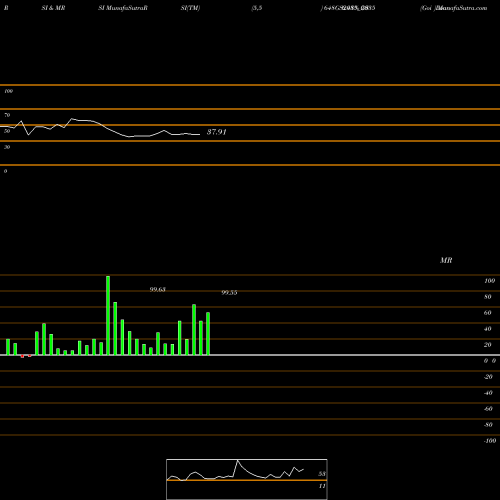Click the 60 label on MR axis
The width and height of the screenshot is (500, 500).
tap(488, 313)
